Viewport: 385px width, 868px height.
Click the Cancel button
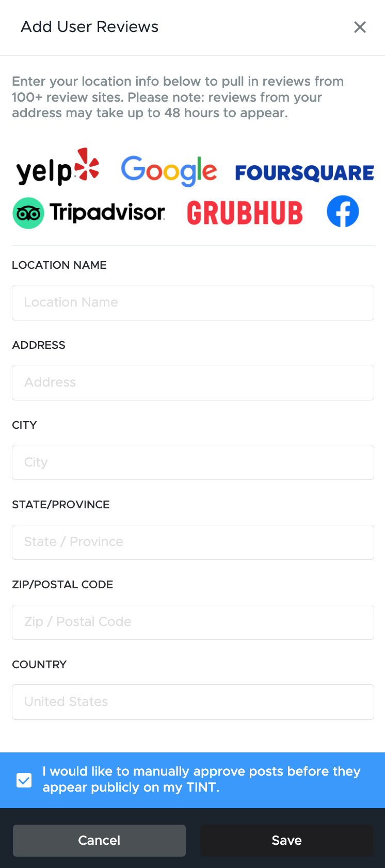pyautogui.click(x=99, y=841)
